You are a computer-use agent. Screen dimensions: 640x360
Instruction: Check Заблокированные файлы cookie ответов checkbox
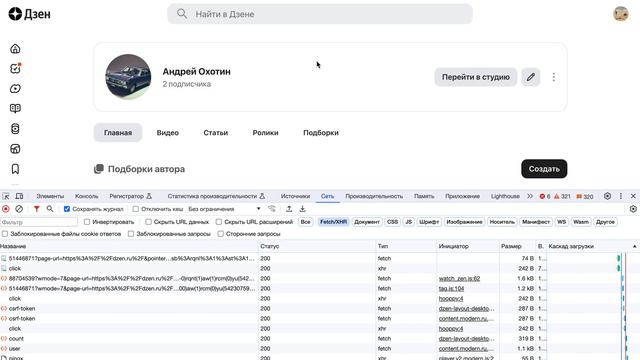5,234
